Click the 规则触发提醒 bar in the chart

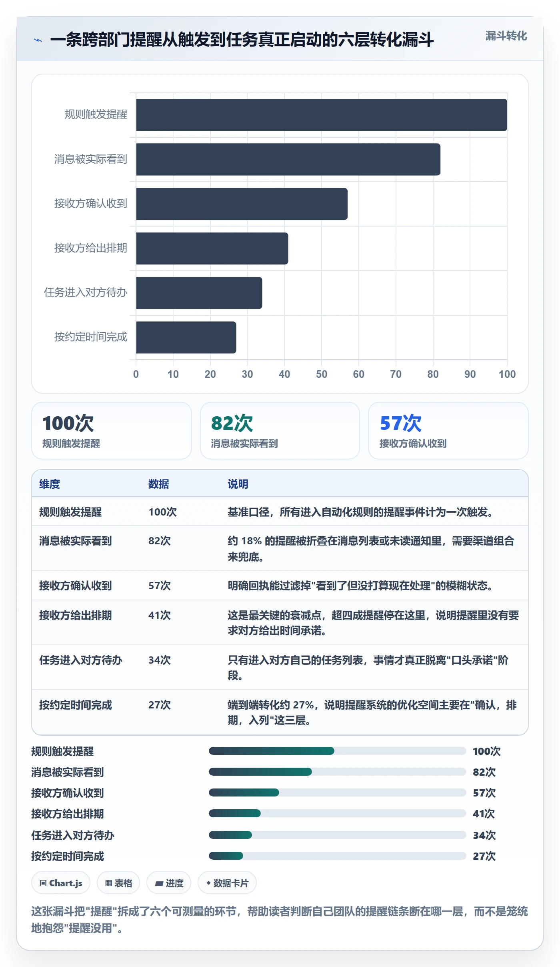322,115
